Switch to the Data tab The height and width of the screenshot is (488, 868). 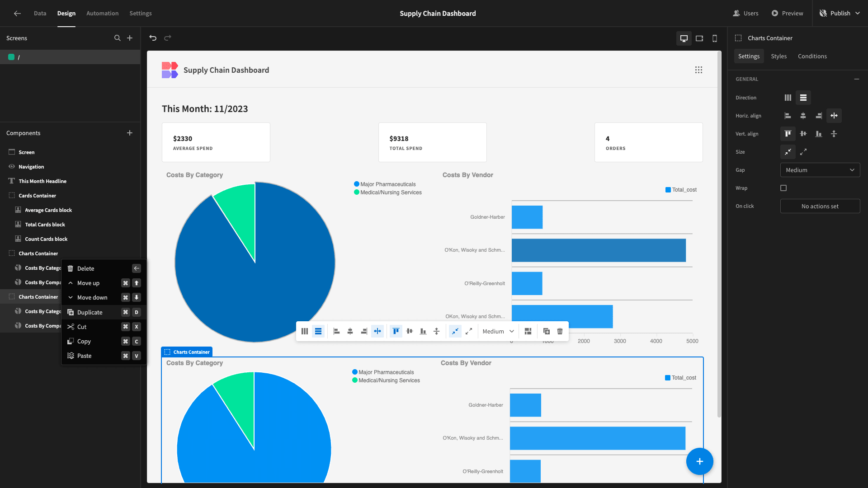[x=40, y=14]
